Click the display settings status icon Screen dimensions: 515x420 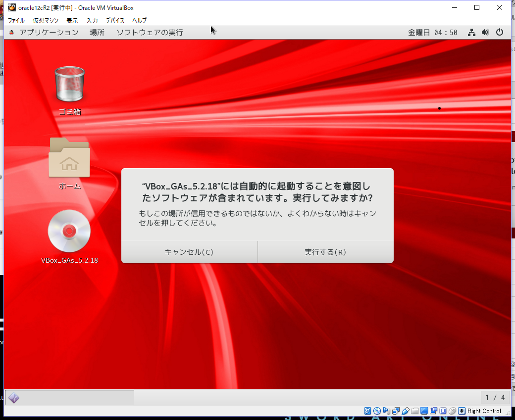(423, 411)
